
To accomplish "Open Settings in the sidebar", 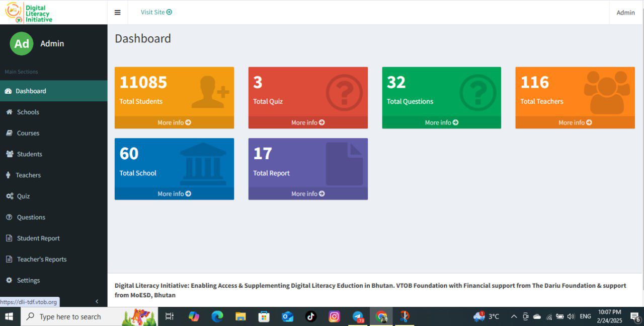I will 54,280.
